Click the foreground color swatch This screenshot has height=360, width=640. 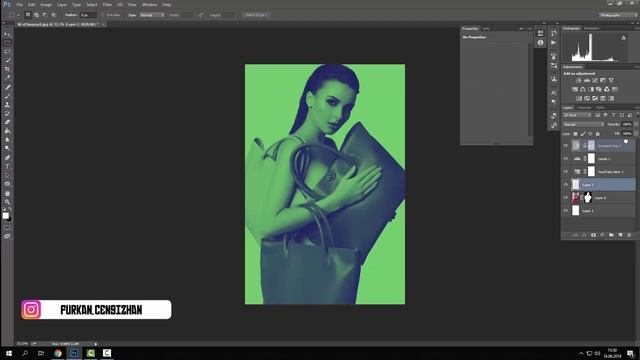click(x=5, y=216)
